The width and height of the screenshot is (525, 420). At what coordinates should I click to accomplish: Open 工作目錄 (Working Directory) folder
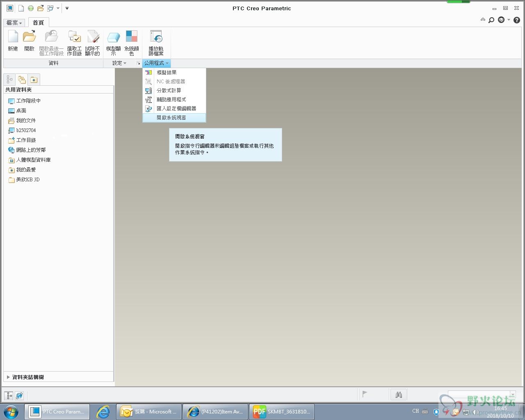(22, 140)
